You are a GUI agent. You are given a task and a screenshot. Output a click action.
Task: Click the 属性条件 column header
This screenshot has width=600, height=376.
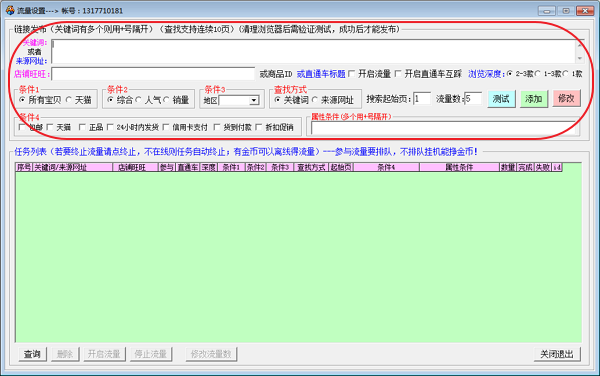click(460, 167)
